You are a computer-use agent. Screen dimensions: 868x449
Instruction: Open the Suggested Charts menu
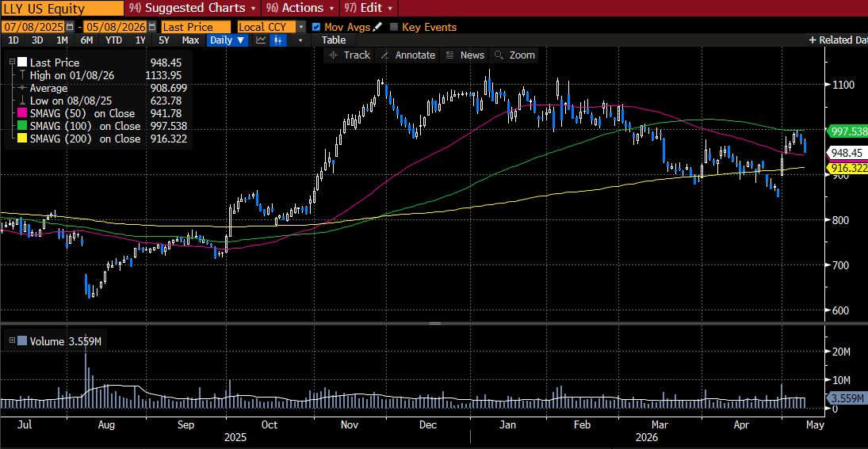pyautogui.click(x=192, y=8)
